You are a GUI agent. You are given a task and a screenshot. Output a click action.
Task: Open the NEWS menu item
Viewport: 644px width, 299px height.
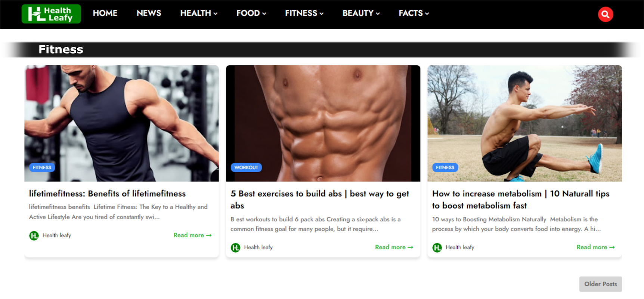pos(149,13)
